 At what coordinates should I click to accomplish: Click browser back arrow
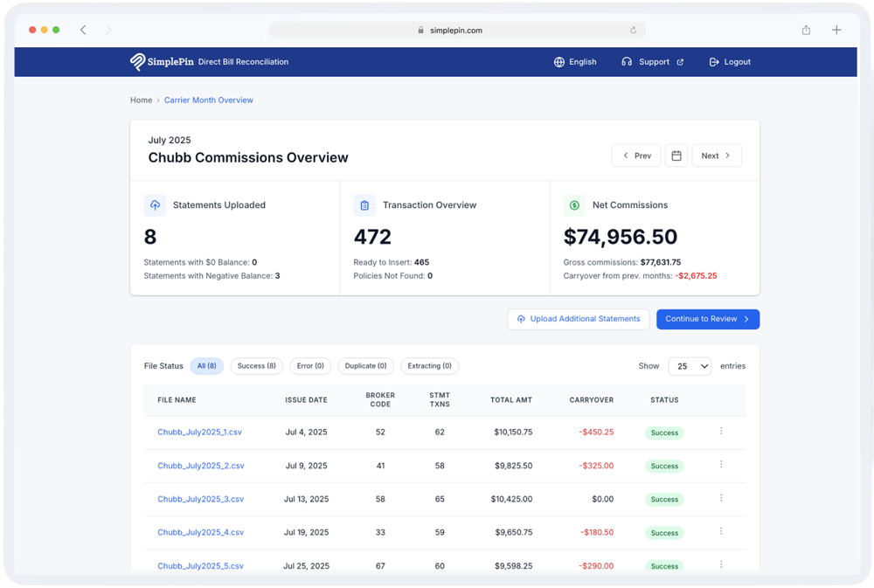coord(83,30)
